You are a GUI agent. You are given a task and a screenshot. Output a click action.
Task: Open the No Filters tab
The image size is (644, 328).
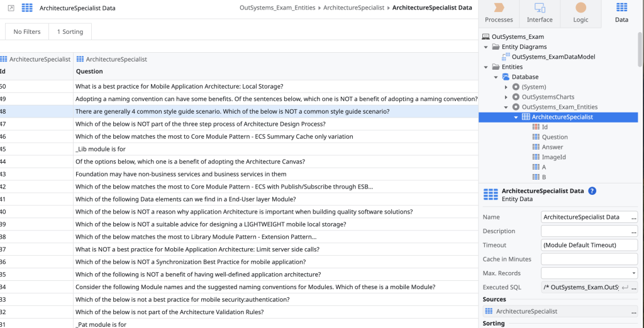[x=27, y=31]
